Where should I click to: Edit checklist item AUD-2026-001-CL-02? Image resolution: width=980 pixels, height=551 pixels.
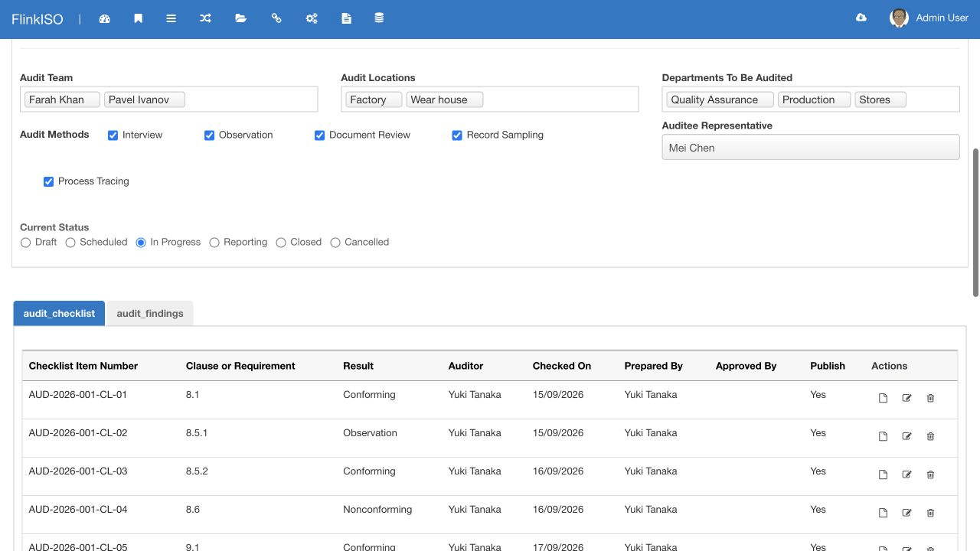[907, 436]
